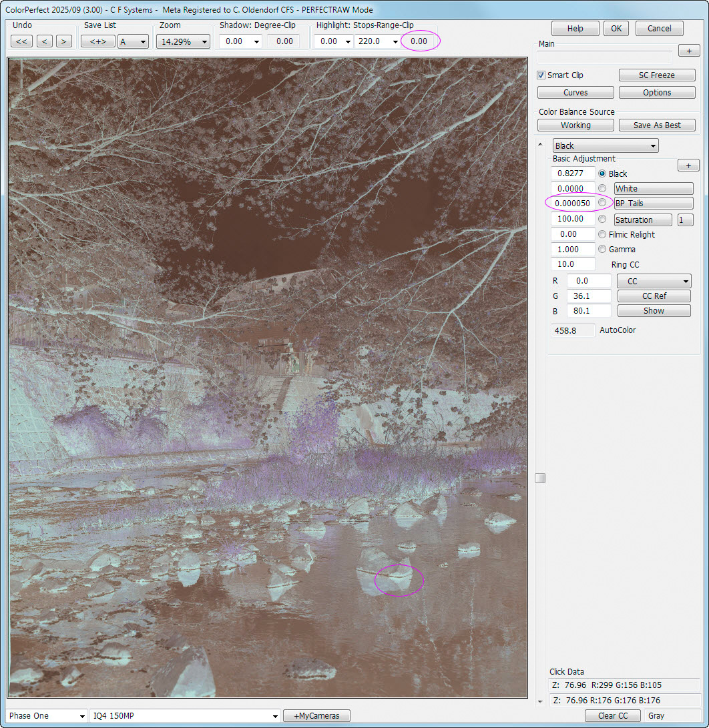The image size is (709, 728).
Task: Click the single-step undo '<' button
Action: 45,41
